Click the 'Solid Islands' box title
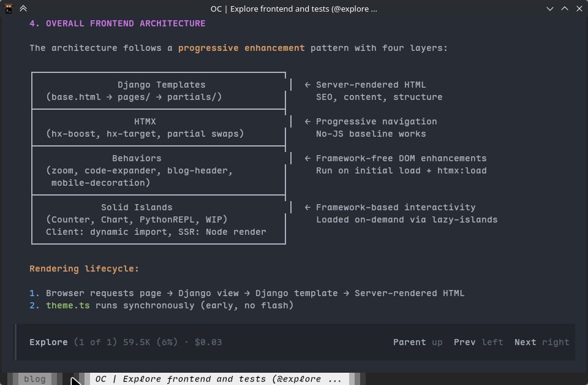The image size is (588, 385). (x=137, y=207)
